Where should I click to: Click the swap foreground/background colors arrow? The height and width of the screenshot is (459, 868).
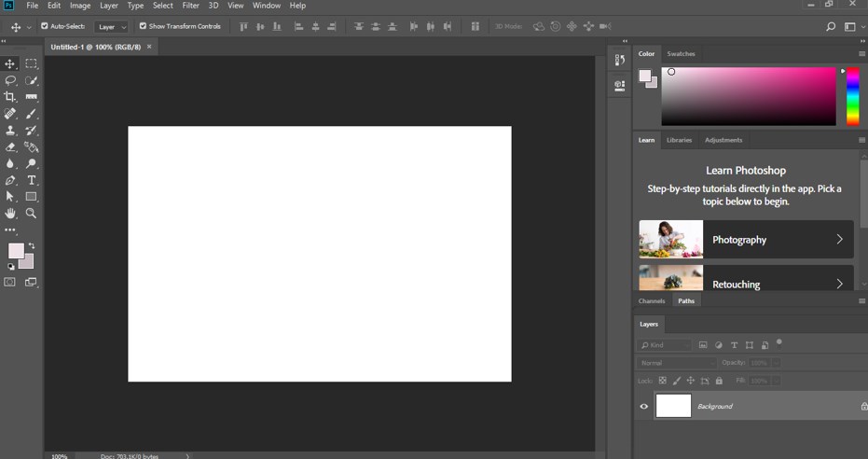coord(32,245)
